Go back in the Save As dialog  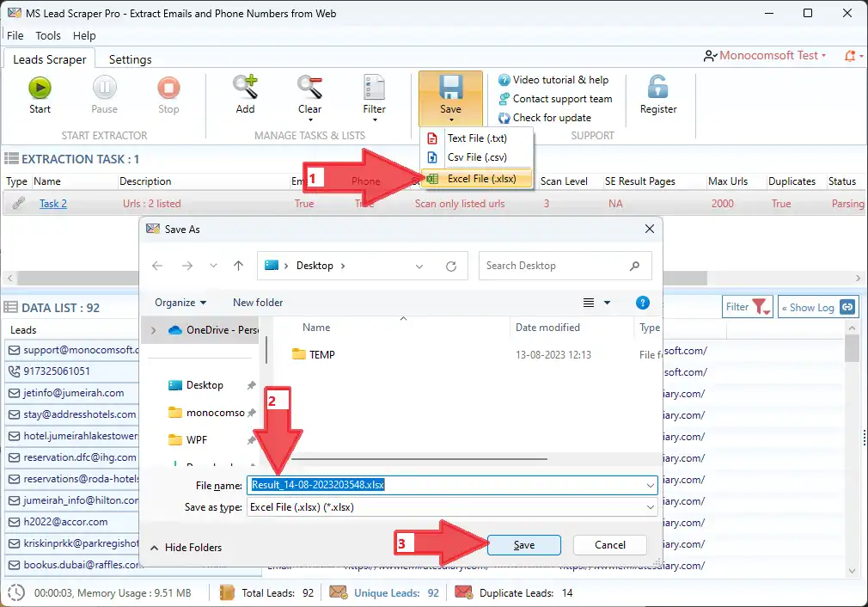pyautogui.click(x=157, y=266)
